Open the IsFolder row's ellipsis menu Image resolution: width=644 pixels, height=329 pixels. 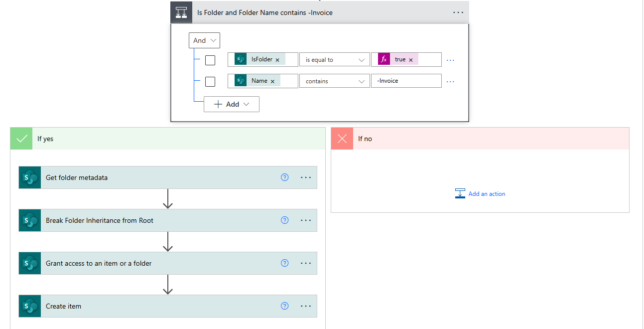(x=450, y=60)
